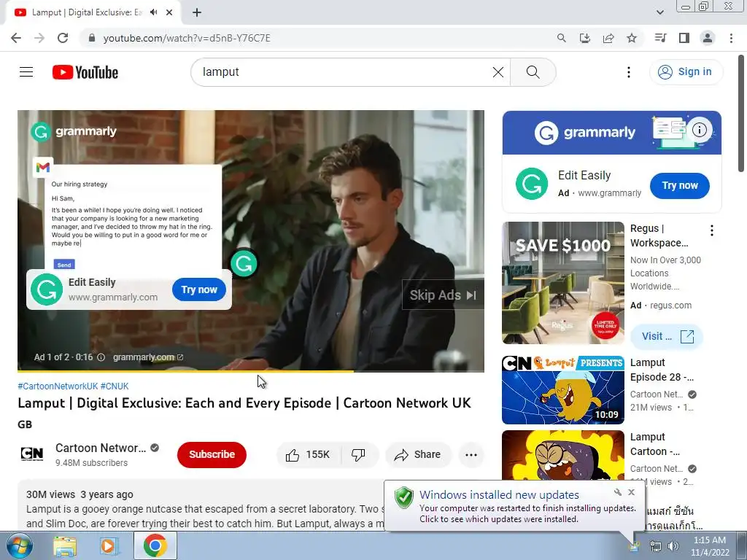Open the Regus ad three-dot options
The width and height of the screenshot is (747, 560).
tap(712, 230)
